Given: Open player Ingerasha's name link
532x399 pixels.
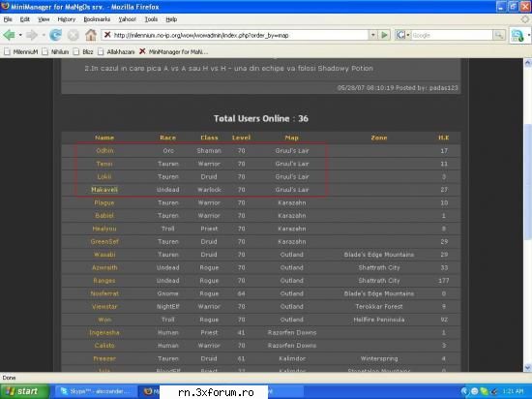Looking at the screenshot, I should tap(104, 332).
